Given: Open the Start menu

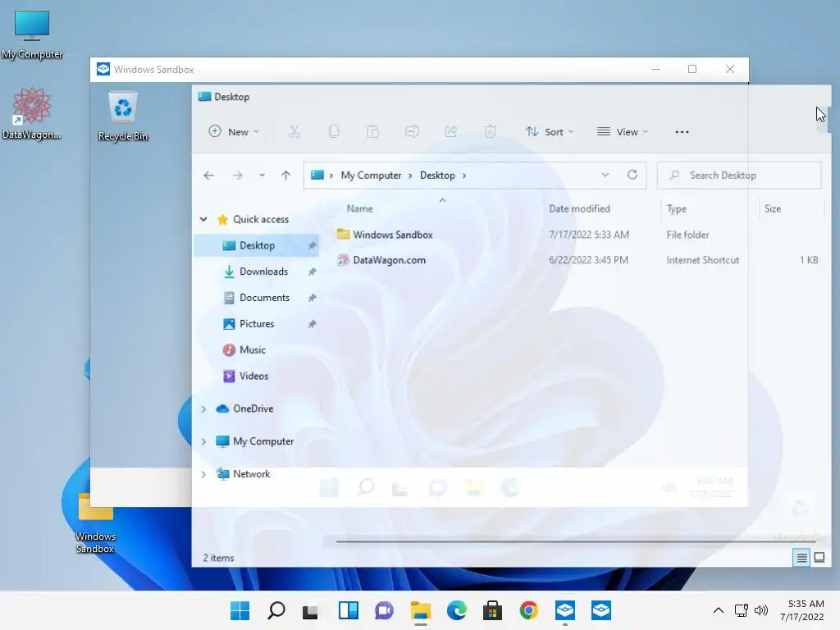Looking at the screenshot, I should (x=240, y=610).
